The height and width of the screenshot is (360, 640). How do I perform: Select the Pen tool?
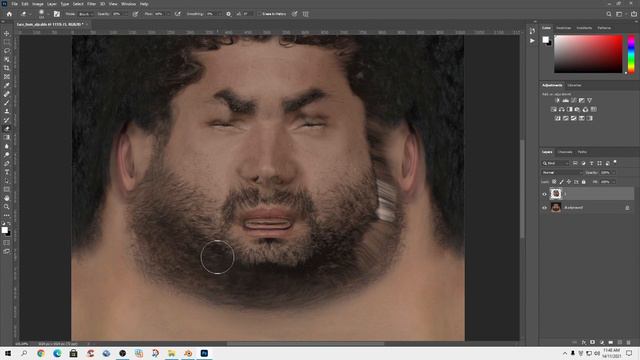7,163
